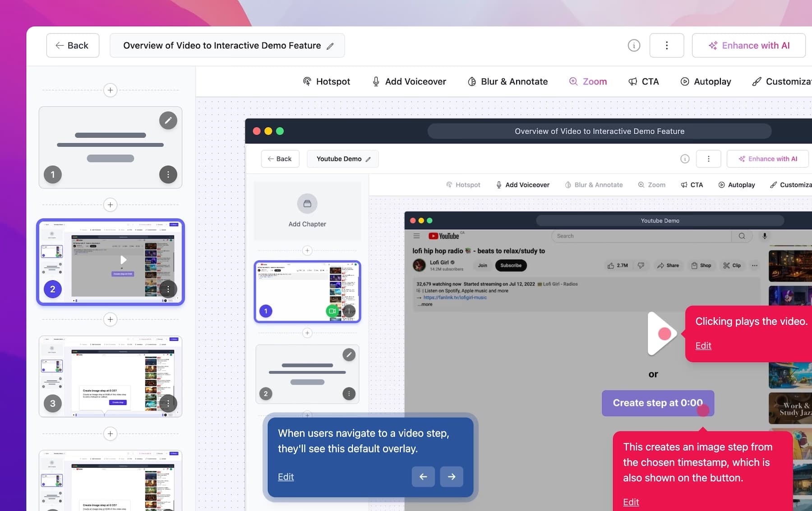
Task: Open the CTA tool
Action: (x=644, y=81)
